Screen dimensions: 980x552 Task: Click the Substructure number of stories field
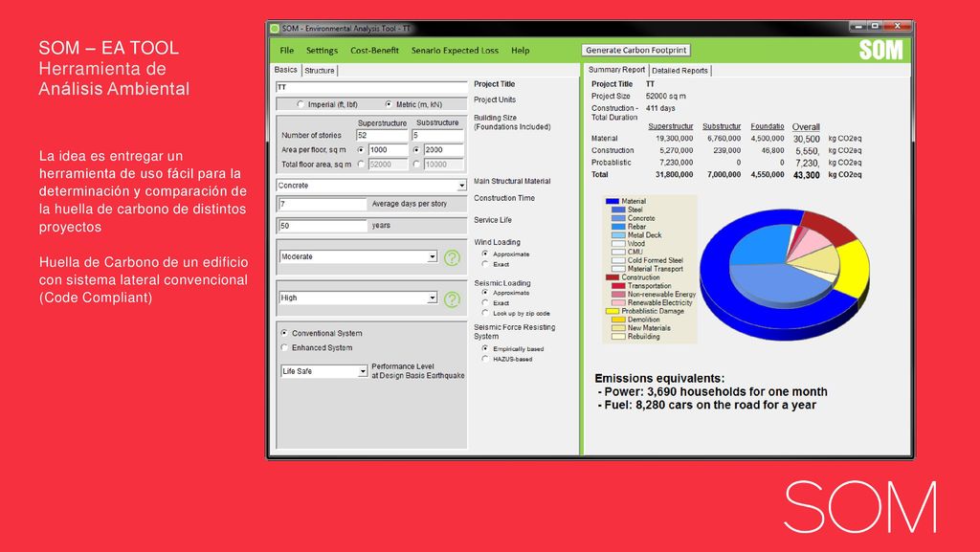pos(437,135)
